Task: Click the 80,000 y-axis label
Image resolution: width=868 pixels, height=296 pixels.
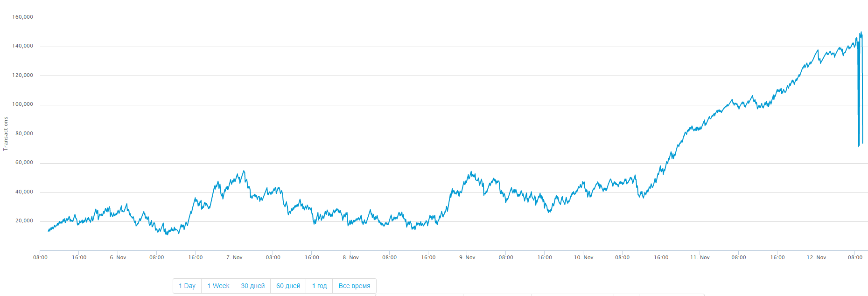Action: tap(24, 133)
